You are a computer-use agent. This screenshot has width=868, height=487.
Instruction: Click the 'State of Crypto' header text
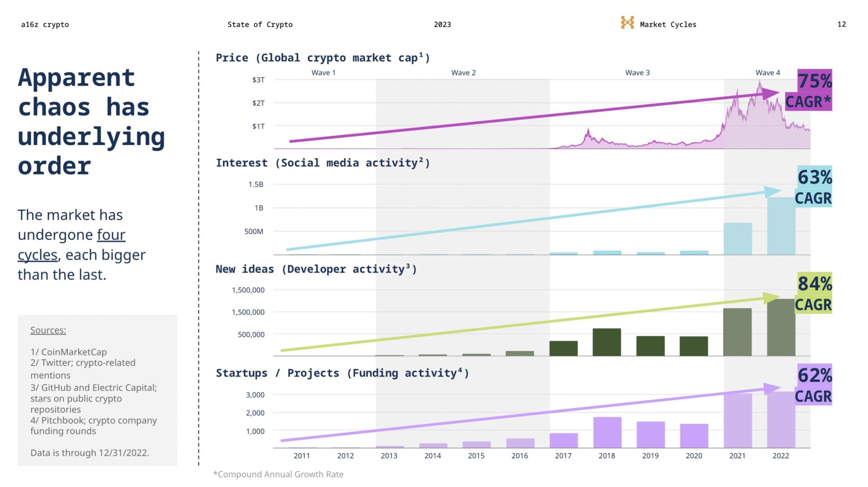pos(260,24)
